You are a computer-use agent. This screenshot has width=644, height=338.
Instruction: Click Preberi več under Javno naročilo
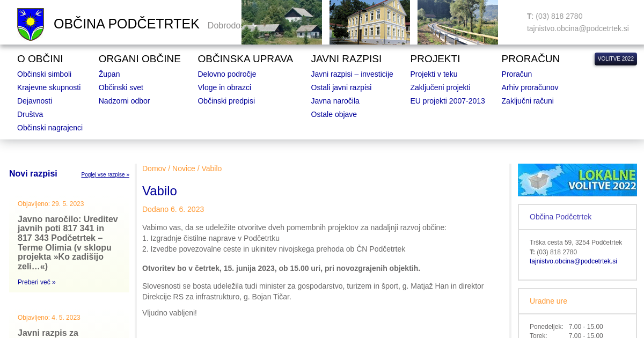tap(36, 282)
